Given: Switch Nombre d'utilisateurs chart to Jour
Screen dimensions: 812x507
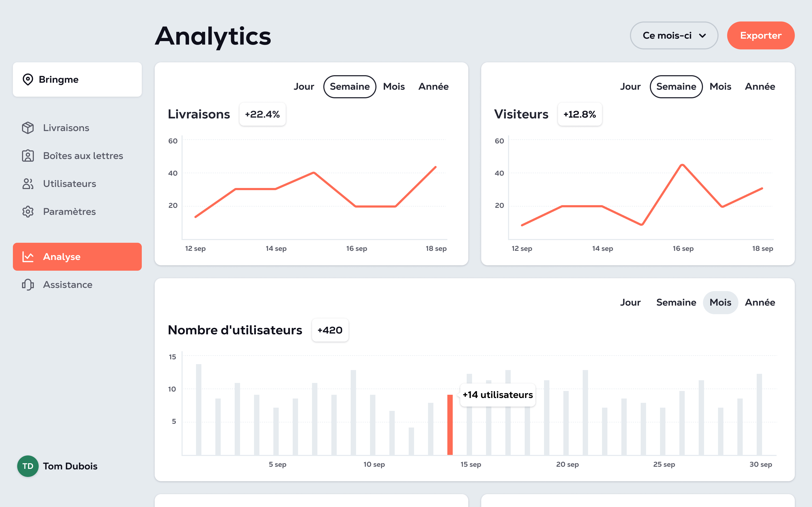Looking at the screenshot, I should pos(630,302).
